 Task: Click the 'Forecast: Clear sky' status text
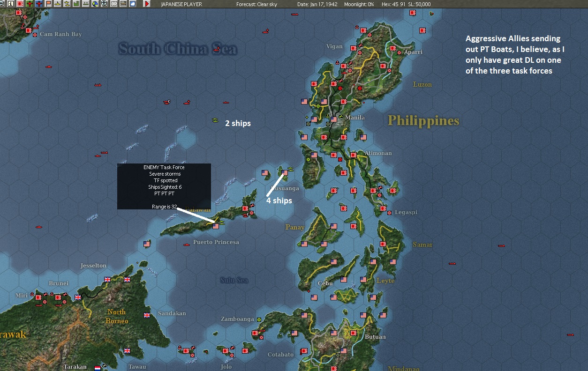tap(256, 4)
